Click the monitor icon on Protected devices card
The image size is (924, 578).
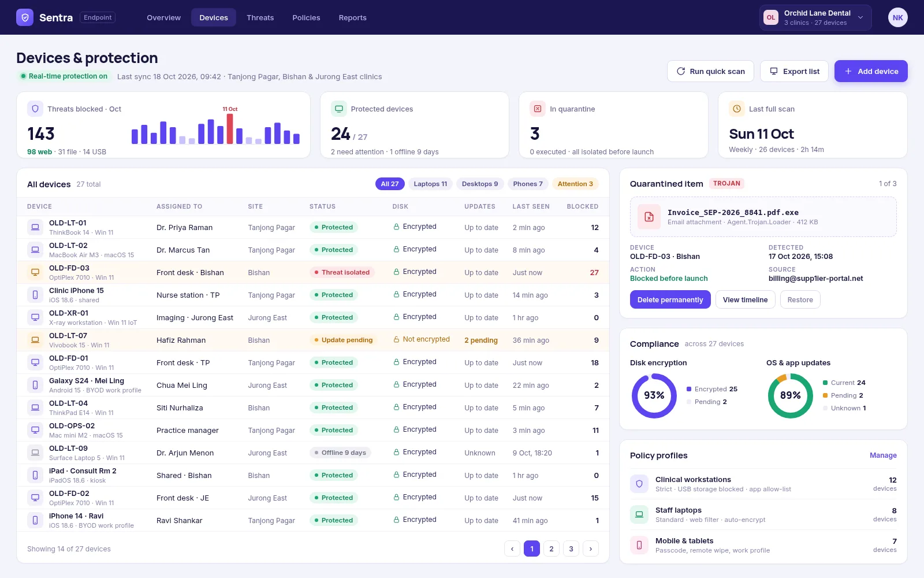pos(339,109)
